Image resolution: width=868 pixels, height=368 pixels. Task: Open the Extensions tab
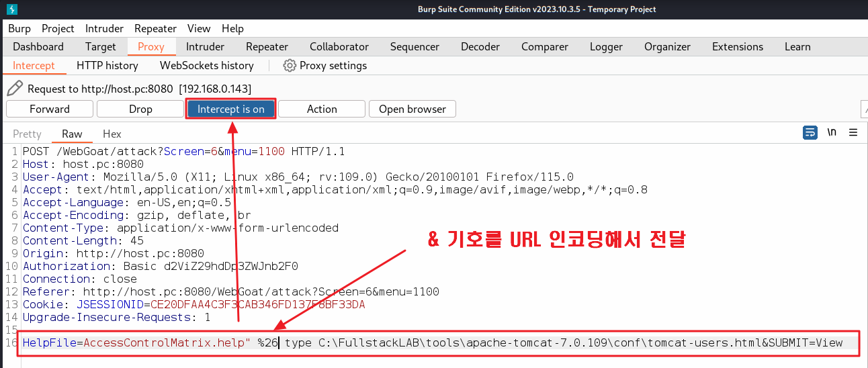[x=738, y=46]
